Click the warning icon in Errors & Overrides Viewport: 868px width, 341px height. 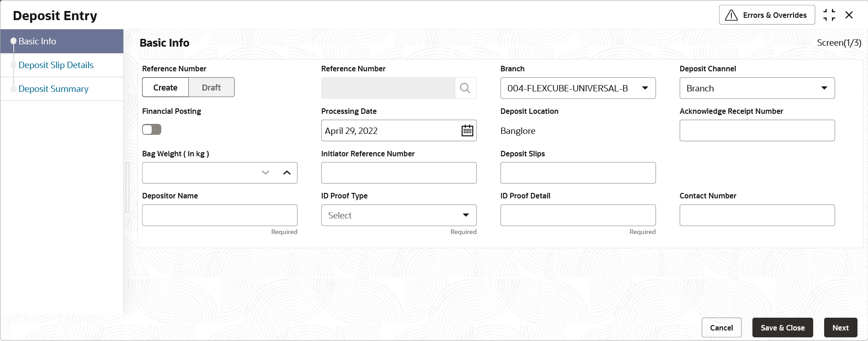[731, 15]
